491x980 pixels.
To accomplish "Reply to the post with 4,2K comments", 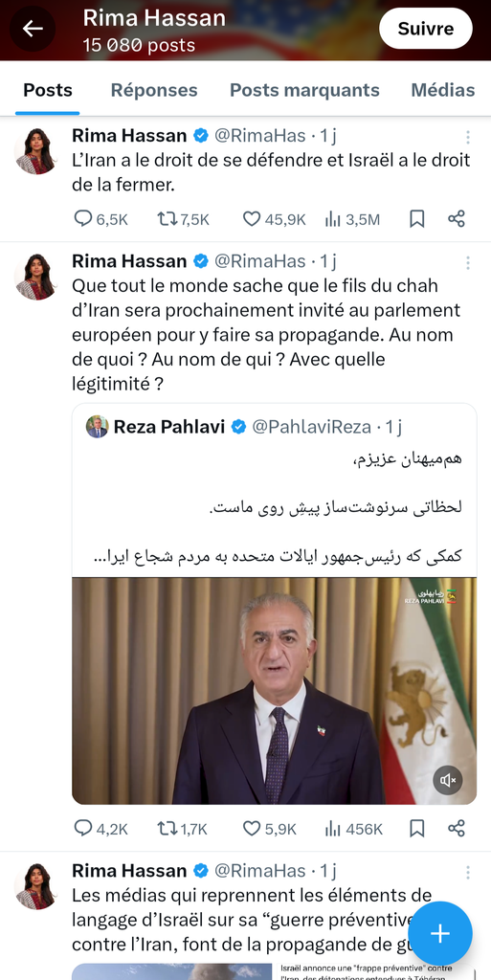I will 100,829.
